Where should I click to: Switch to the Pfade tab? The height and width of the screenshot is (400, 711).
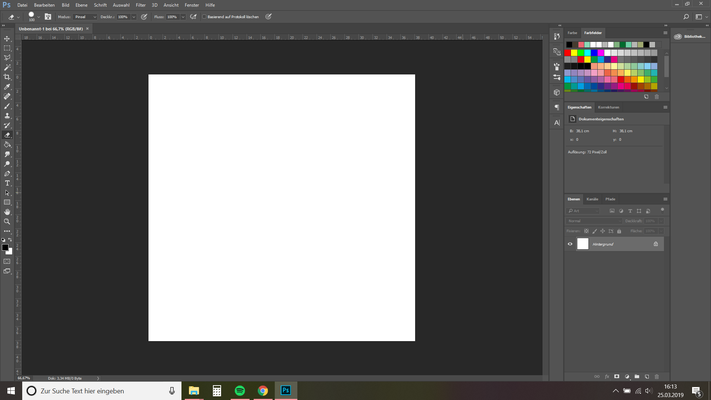[610, 199]
